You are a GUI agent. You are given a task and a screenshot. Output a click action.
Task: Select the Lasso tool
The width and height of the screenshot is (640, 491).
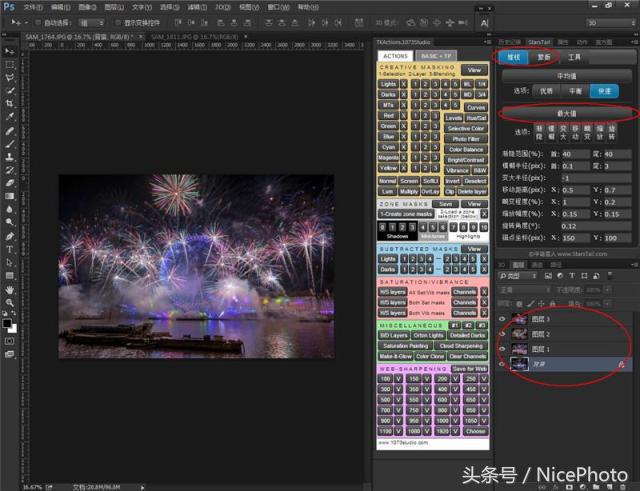point(9,78)
